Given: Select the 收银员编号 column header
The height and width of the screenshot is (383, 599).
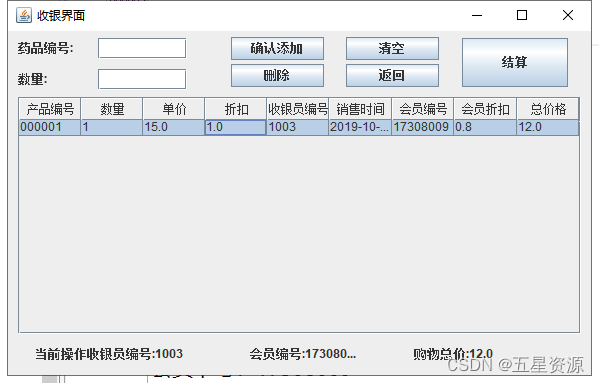Looking at the screenshot, I should pos(298,109).
